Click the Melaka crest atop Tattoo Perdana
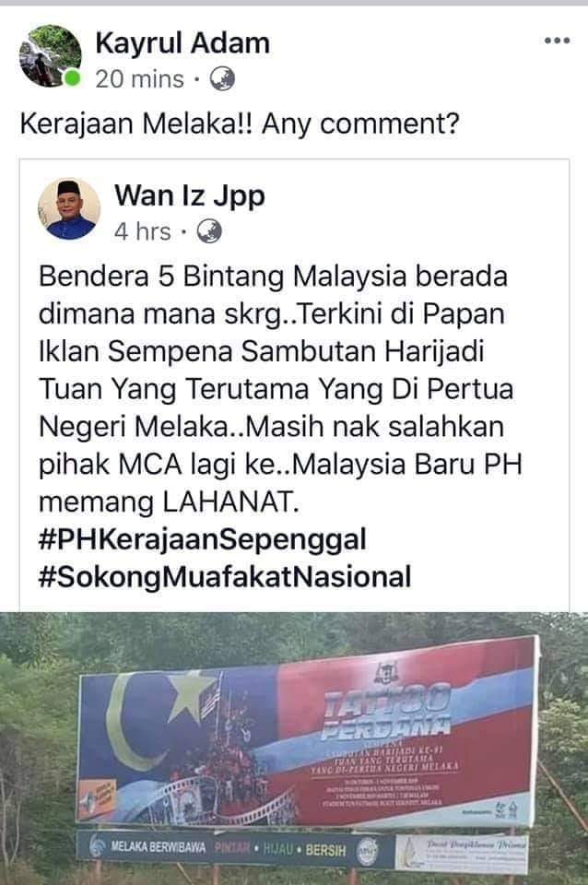588x885 pixels. (387, 672)
